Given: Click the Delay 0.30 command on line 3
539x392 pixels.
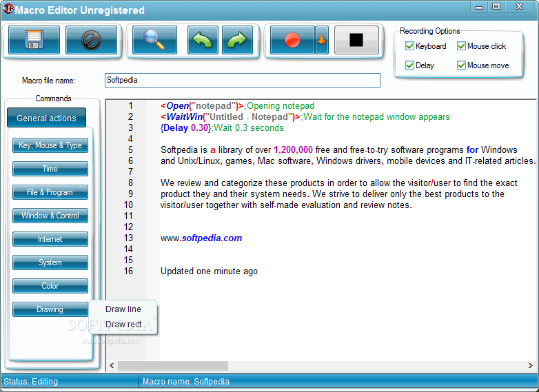Looking at the screenshot, I should (185, 128).
